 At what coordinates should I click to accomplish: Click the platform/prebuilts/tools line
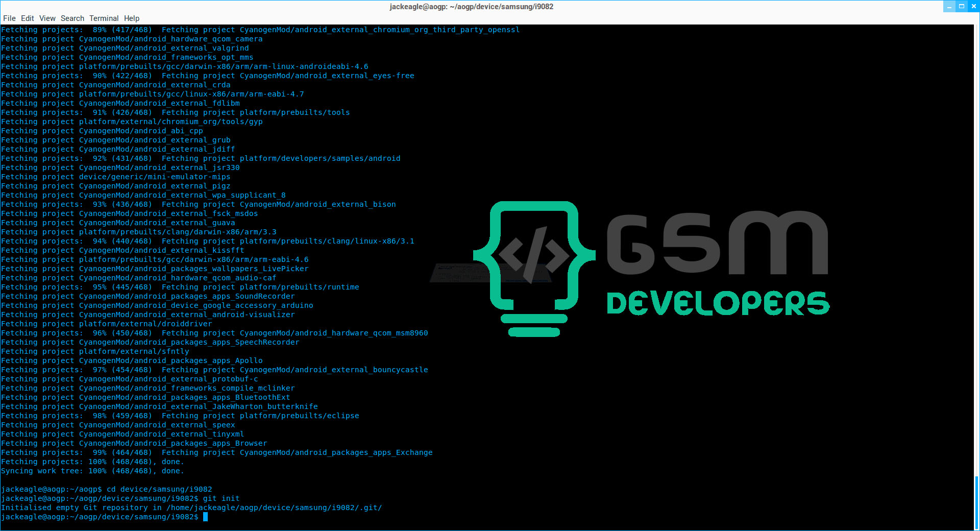176,112
